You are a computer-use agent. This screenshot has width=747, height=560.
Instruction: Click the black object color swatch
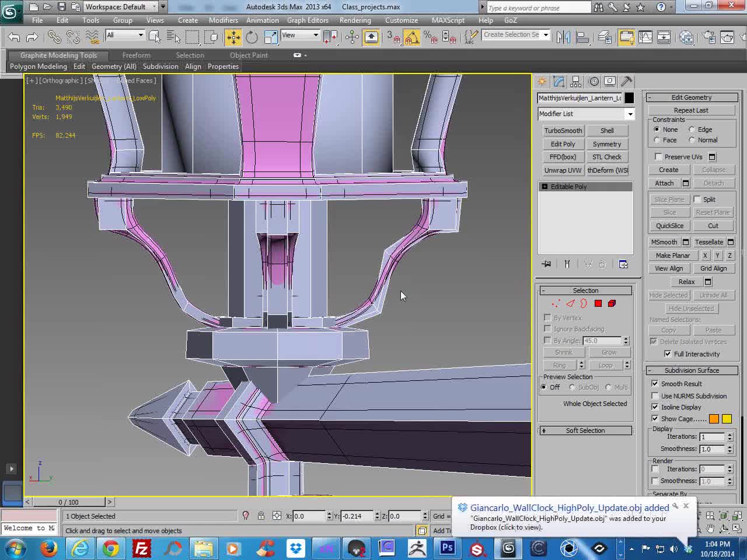pos(629,98)
